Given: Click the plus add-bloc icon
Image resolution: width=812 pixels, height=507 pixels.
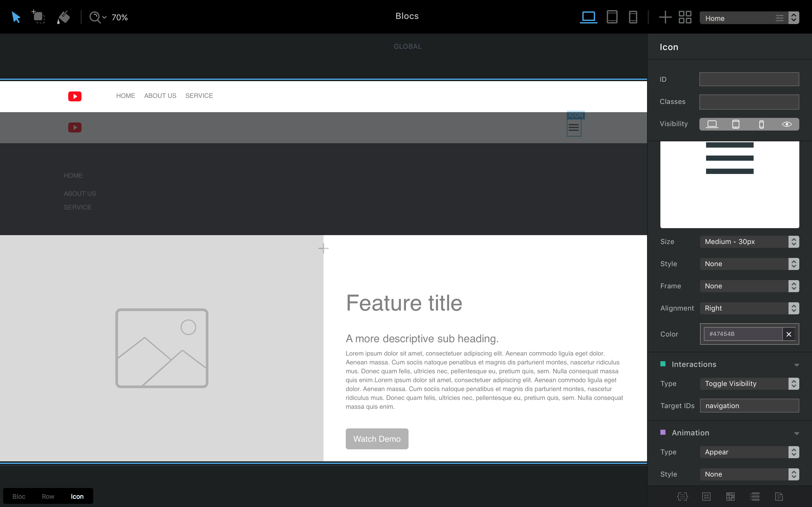Looking at the screenshot, I should (665, 17).
